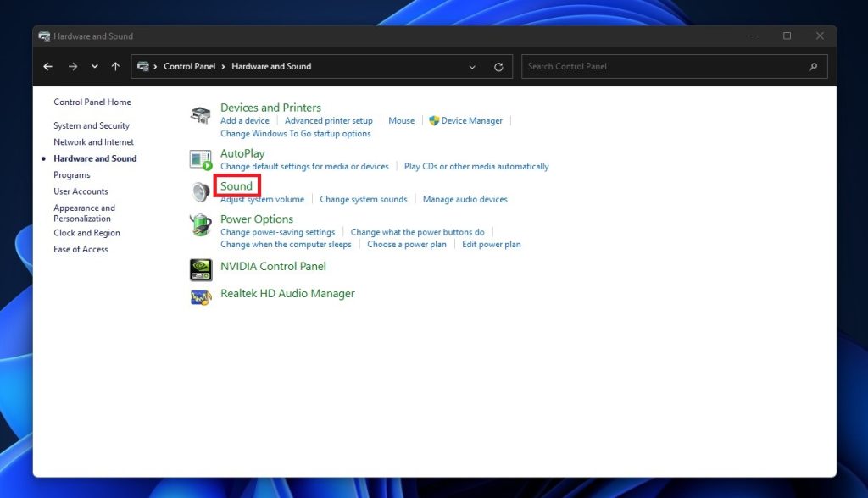The image size is (868, 498).
Task: Close the Hardware and Sound window
Action: tap(820, 36)
